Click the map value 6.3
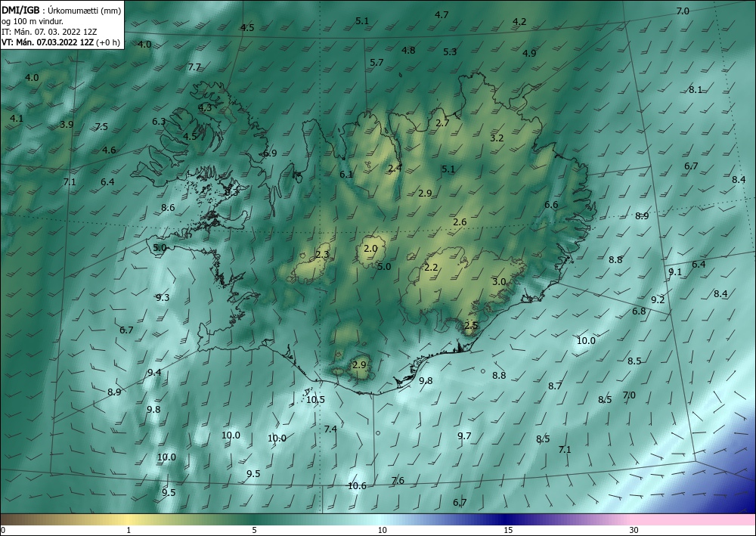 point(159,122)
